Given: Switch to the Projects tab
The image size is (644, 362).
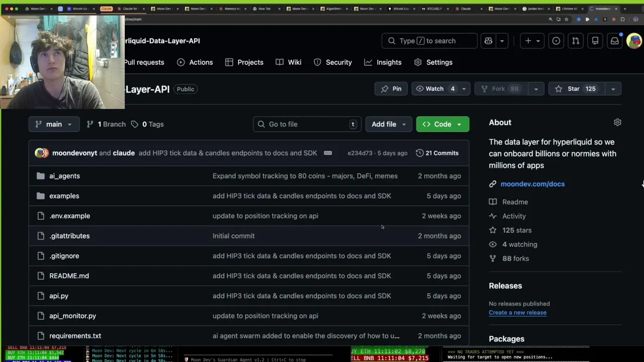Looking at the screenshot, I should 244,62.
